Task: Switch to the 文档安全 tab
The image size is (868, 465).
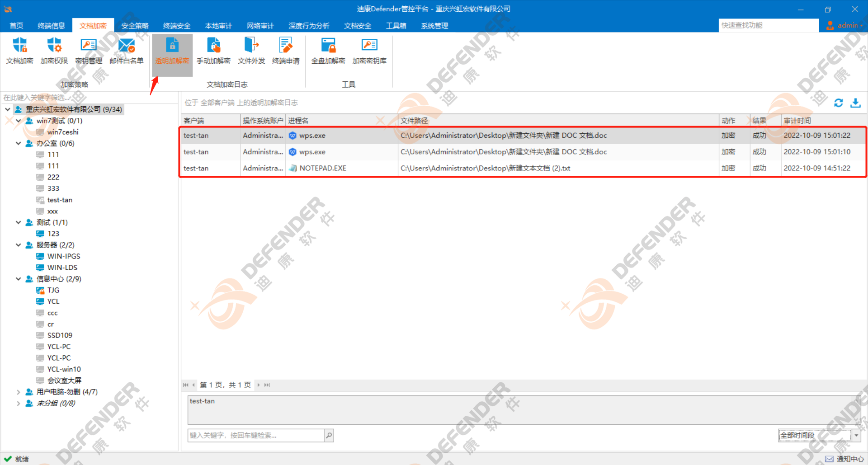Action: click(x=358, y=26)
